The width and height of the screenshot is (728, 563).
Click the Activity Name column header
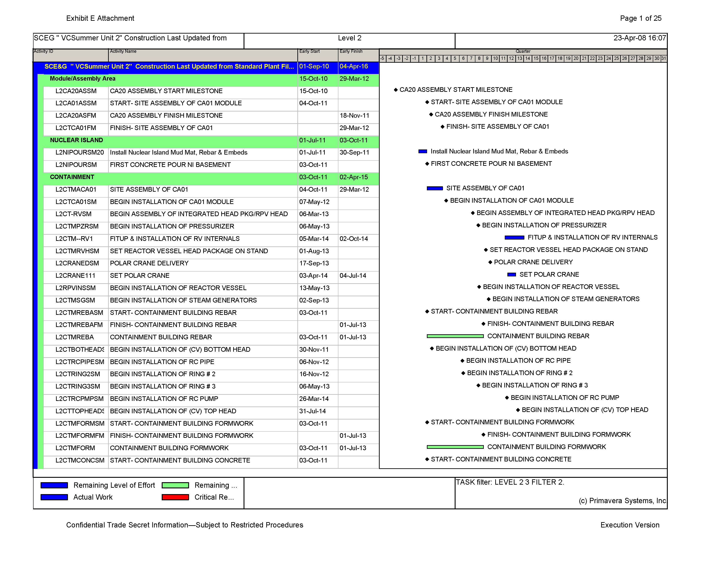[203, 55]
